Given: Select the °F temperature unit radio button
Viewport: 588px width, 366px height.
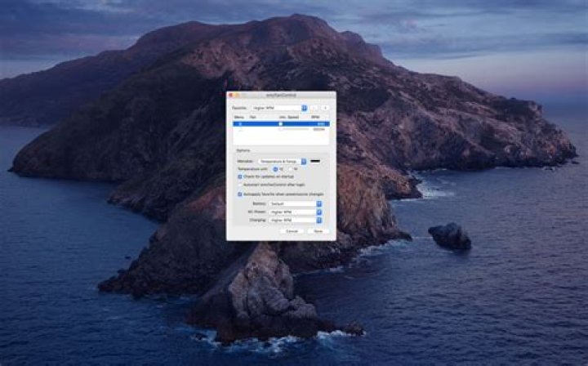Looking at the screenshot, I should tap(289, 168).
